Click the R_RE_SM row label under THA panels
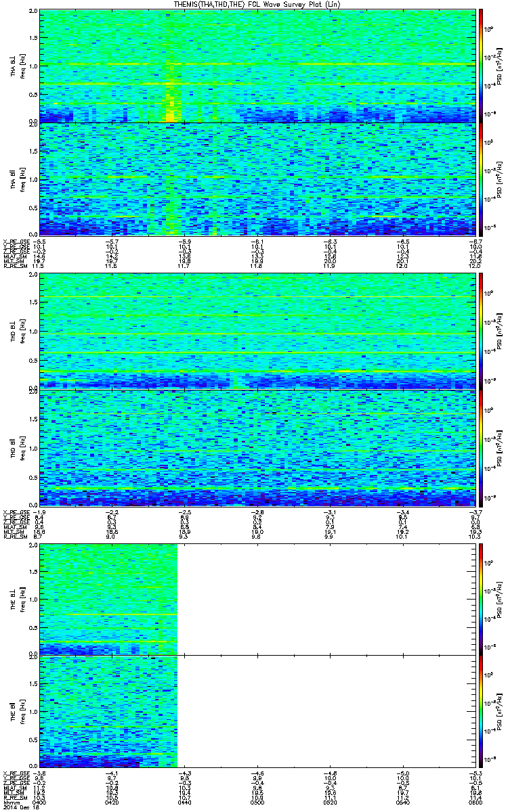 pos(14,267)
